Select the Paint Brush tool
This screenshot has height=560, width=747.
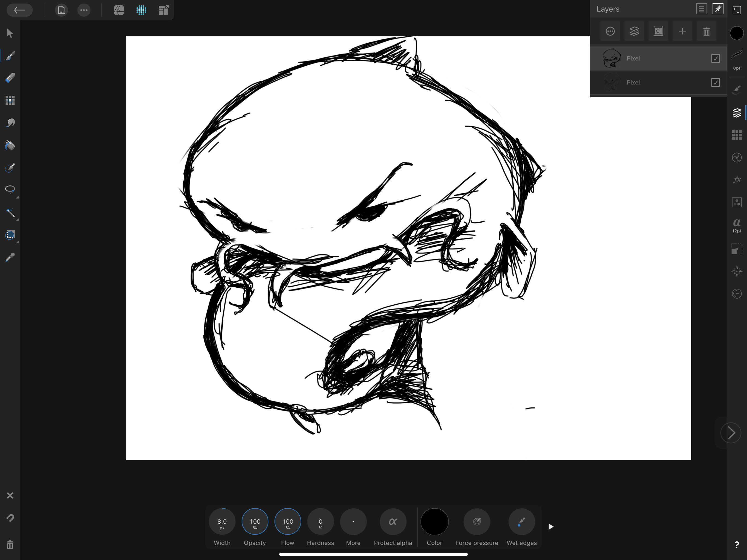click(x=10, y=56)
